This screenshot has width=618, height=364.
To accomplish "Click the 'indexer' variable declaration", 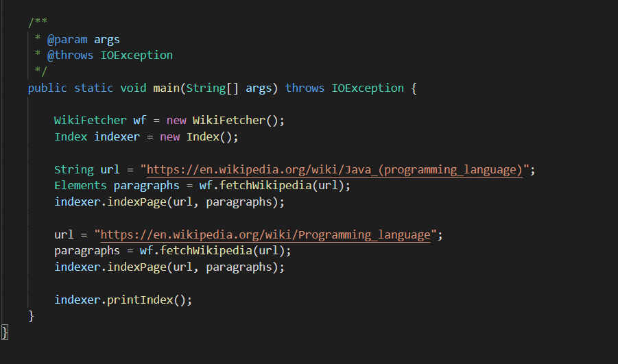I will coord(117,137).
